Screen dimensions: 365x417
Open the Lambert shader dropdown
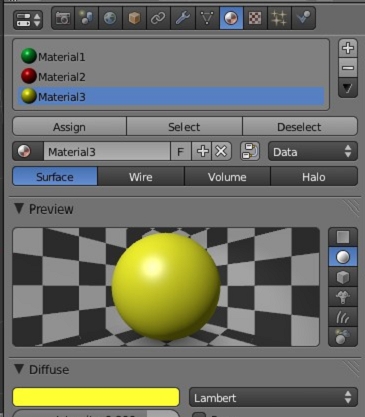[x=273, y=397]
